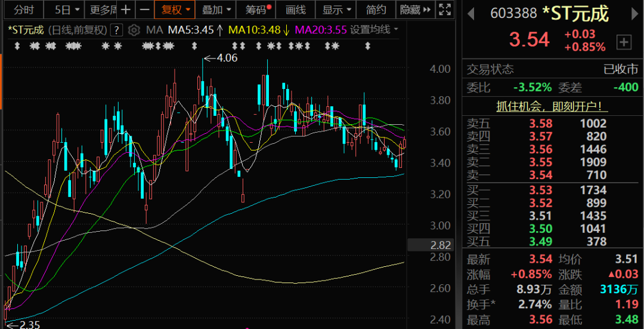Open the moving average settings gear
Image resolution: width=644 pixels, height=329 pixels.
tap(134, 30)
